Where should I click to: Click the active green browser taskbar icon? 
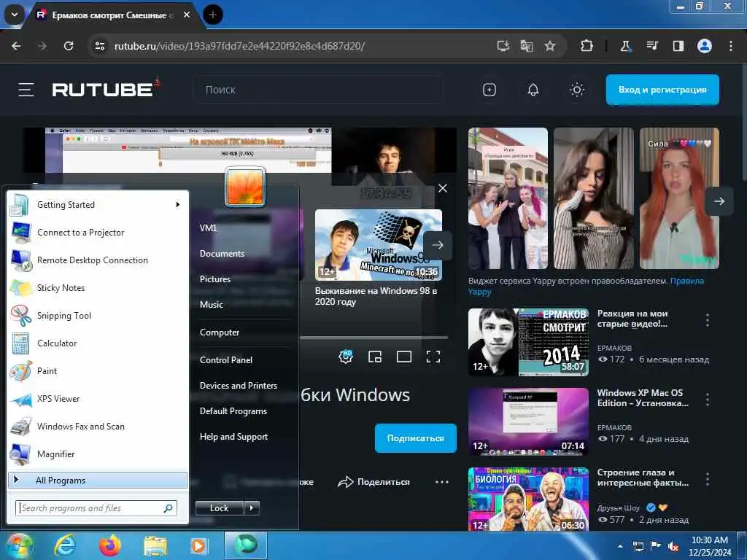(x=246, y=545)
